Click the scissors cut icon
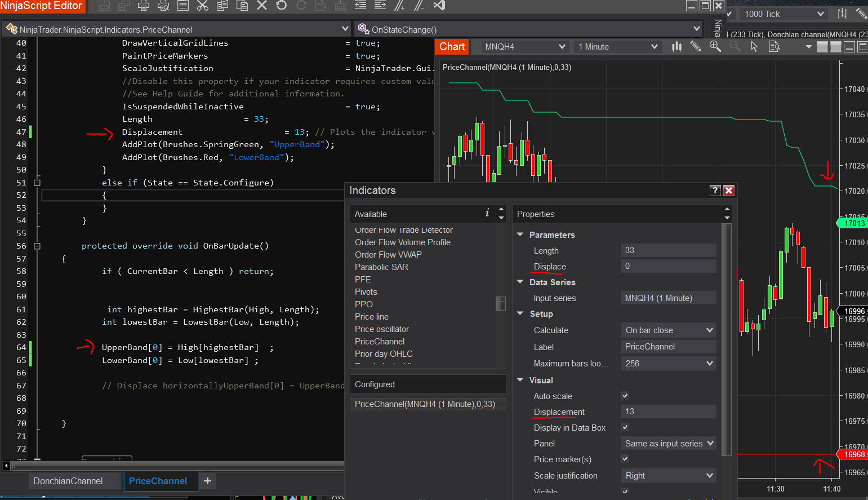Screen dimensions: 868x500 click(203, 6)
